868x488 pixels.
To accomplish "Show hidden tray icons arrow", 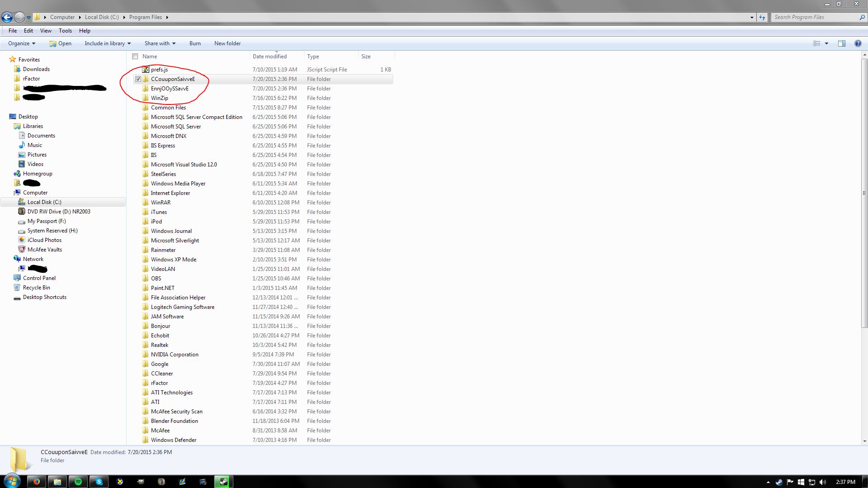I will [x=768, y=482].
